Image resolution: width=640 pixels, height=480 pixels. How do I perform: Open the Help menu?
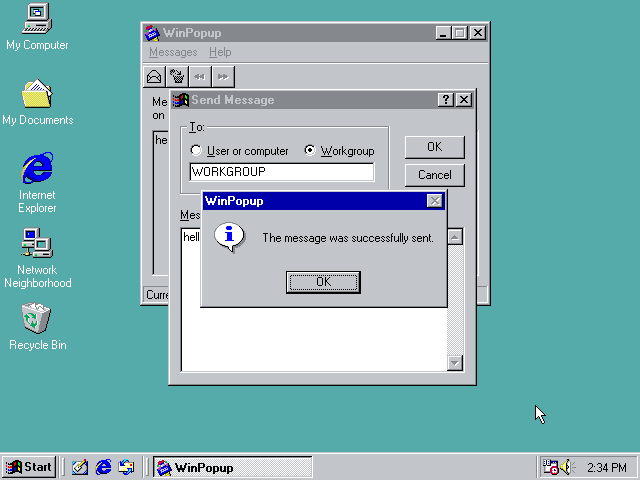(220, 52)
